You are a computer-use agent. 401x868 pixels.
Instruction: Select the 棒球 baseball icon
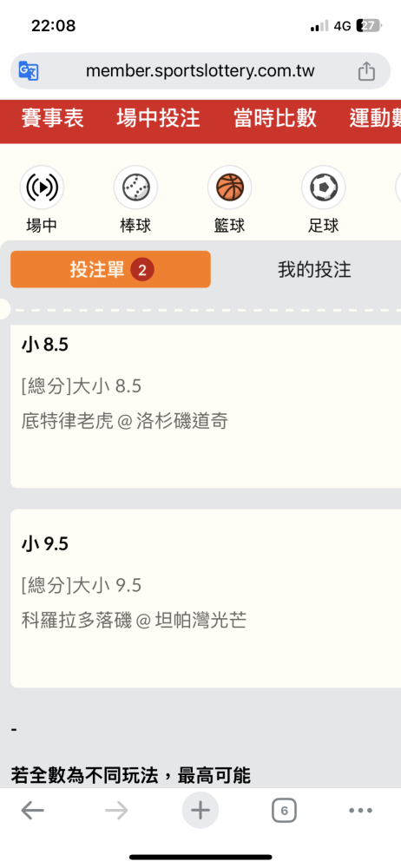click(135, 187)
